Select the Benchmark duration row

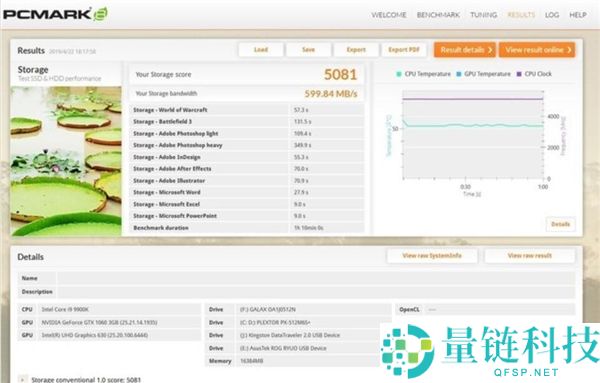247,228
